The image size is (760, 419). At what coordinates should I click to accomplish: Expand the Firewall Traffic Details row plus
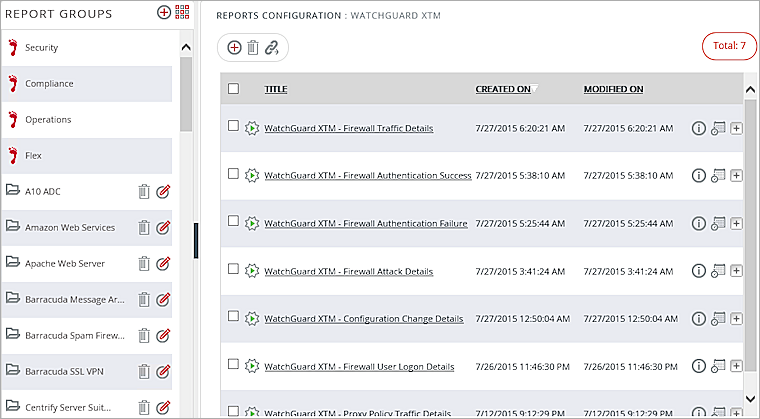coord(736,128)
